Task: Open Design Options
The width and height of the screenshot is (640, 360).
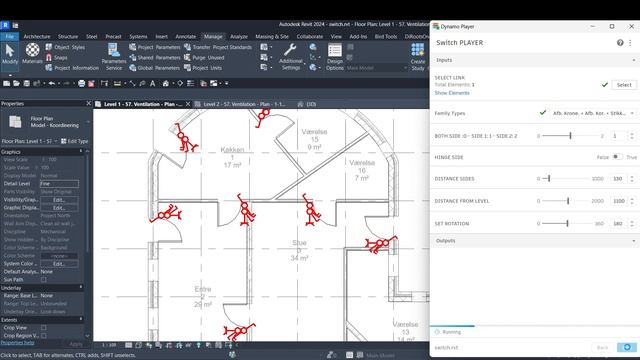Action: [335, 57]
